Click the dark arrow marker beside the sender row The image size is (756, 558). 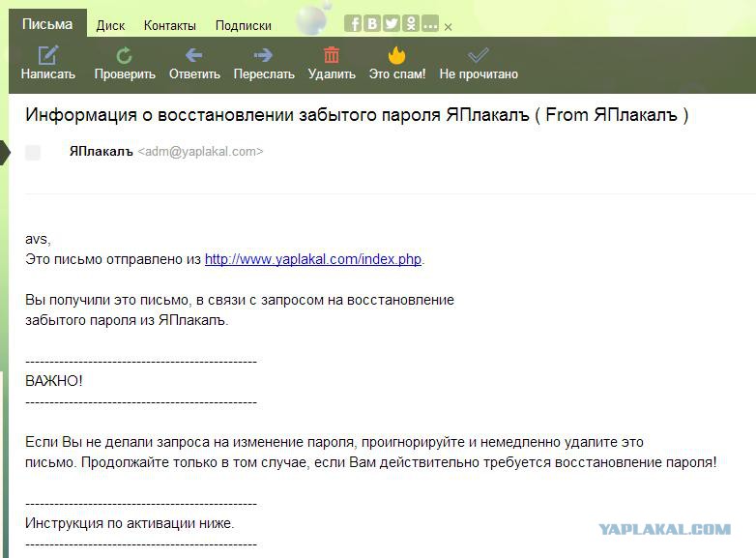5,153
